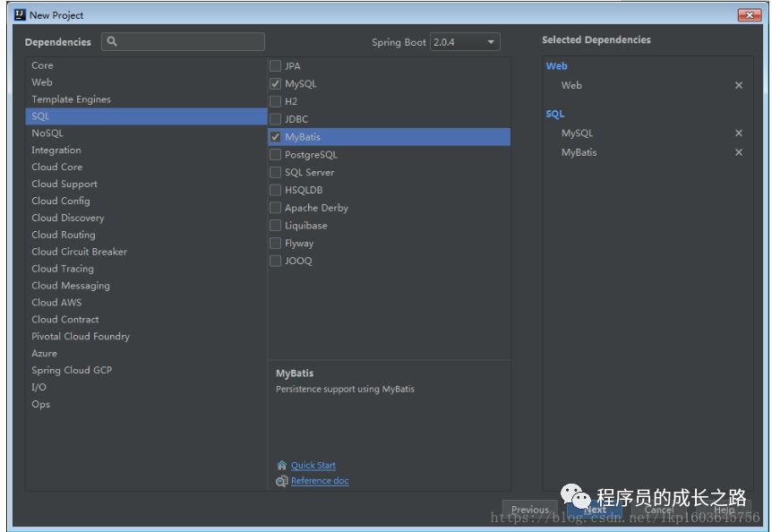Viewport: 772px width, 532px height.
Task: Enable the JOOQ checkbox
Action: click(275, 261)
